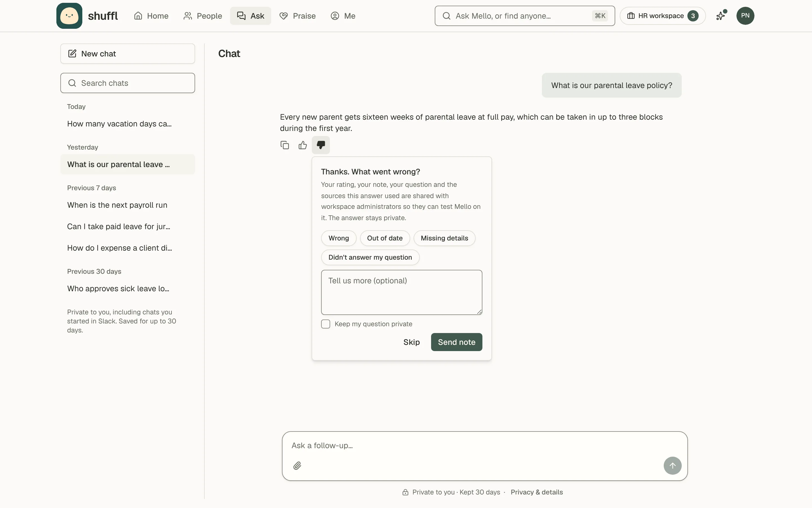Open the People tab
The image size is (812, 508).
[203, 16]
